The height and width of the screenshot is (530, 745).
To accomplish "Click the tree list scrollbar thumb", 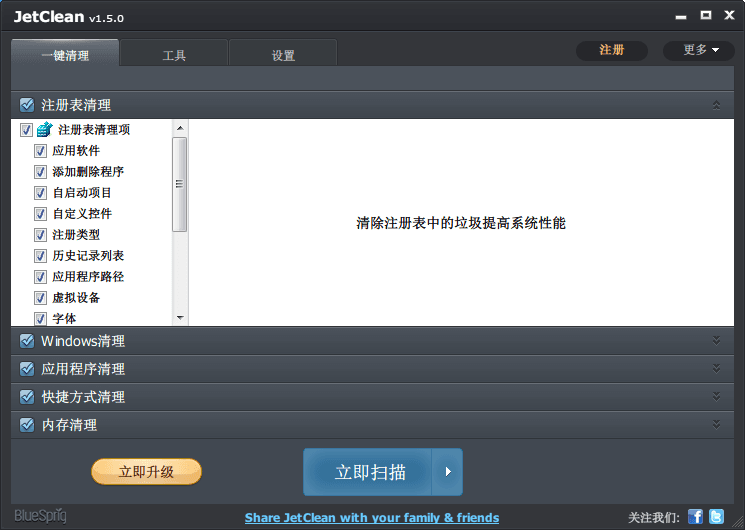I will (180, 184).
